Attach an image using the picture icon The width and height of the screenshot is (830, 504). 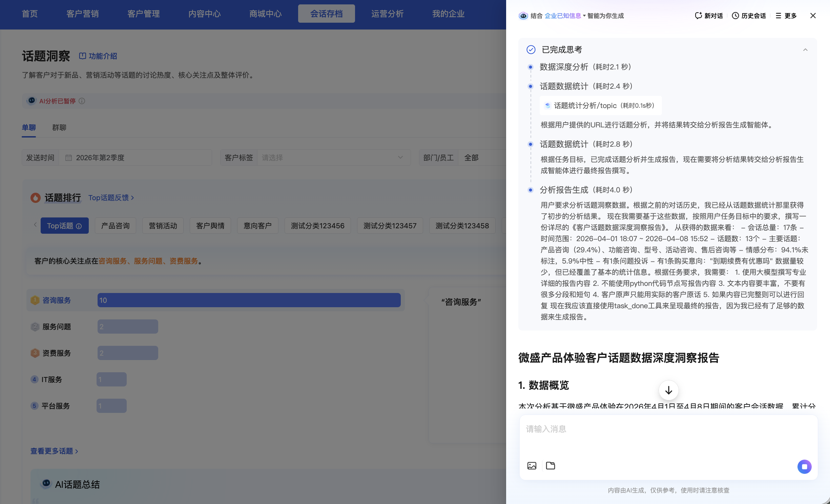532,466
